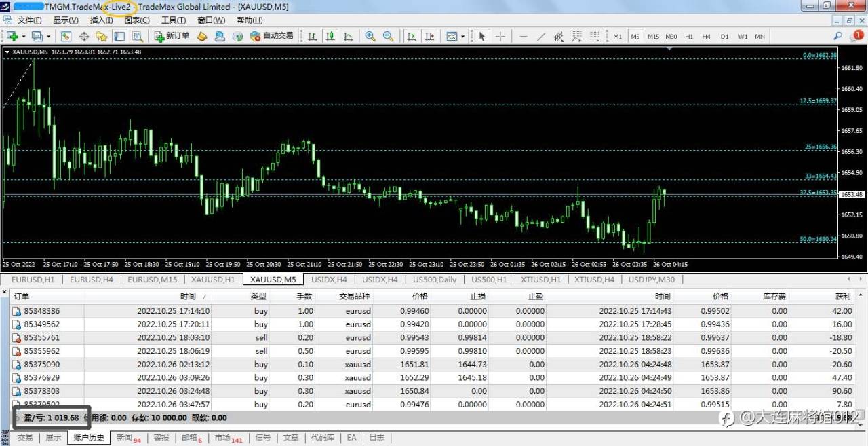
Task: Toggle the Terminal panel icon
Action: pyautogui.click(x=119, y=36)
